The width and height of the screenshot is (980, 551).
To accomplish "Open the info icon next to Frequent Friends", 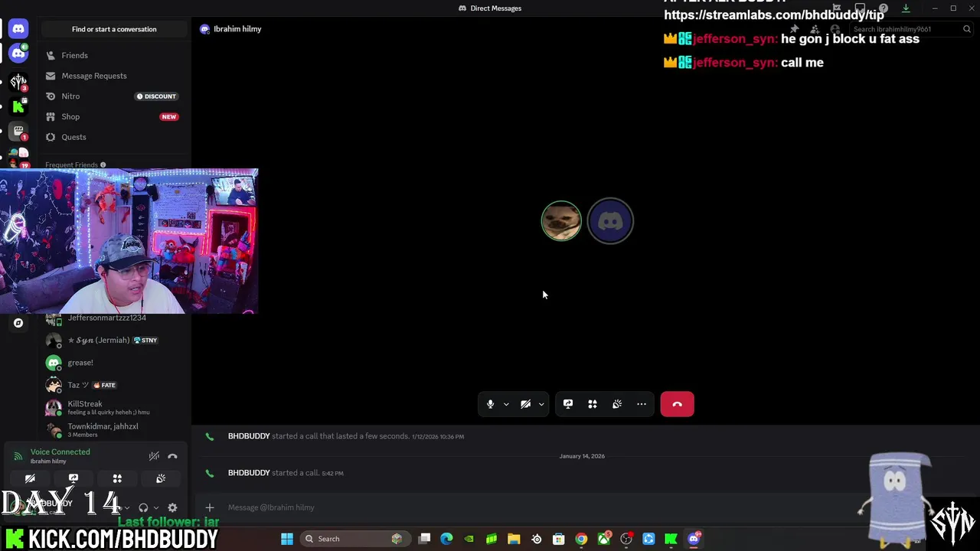I will coord(103,165).
